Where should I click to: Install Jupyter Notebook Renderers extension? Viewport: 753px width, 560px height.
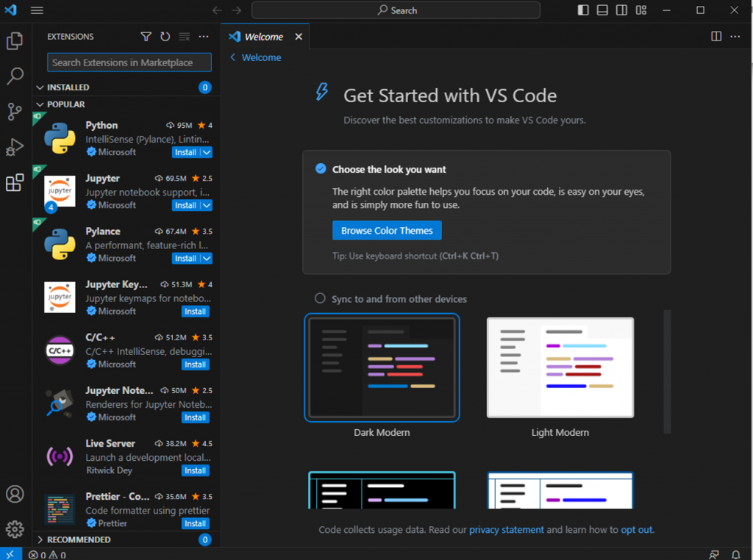point(196,417)
